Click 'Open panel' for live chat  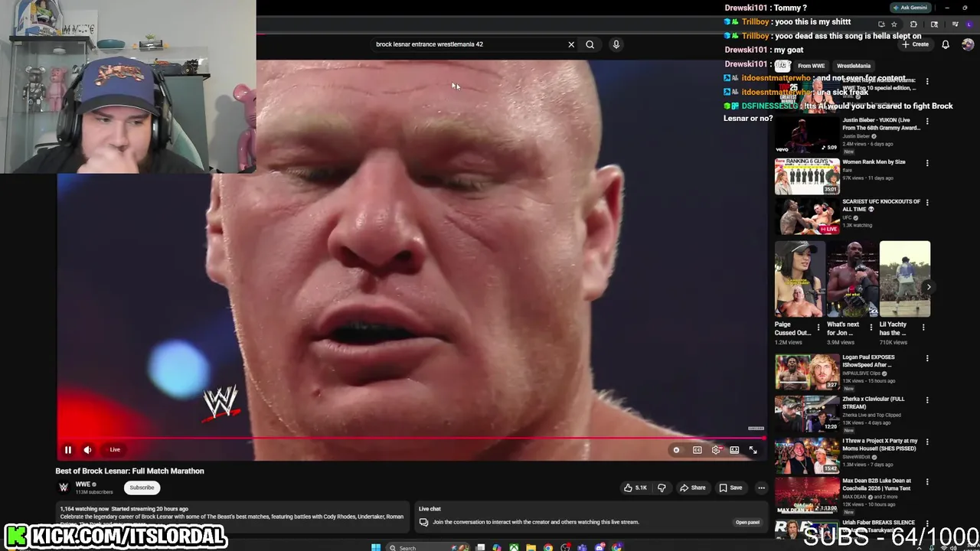tap(747, 522)
